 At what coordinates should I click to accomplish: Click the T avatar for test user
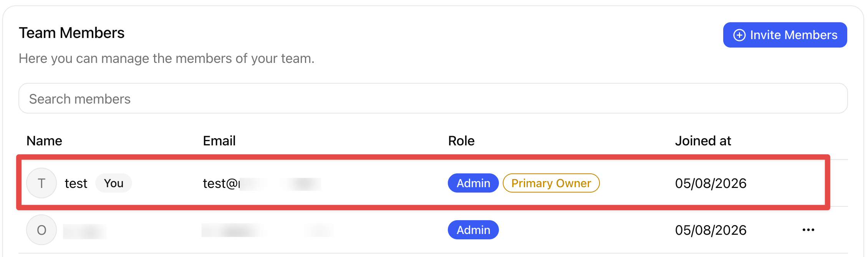click(41, 183)
